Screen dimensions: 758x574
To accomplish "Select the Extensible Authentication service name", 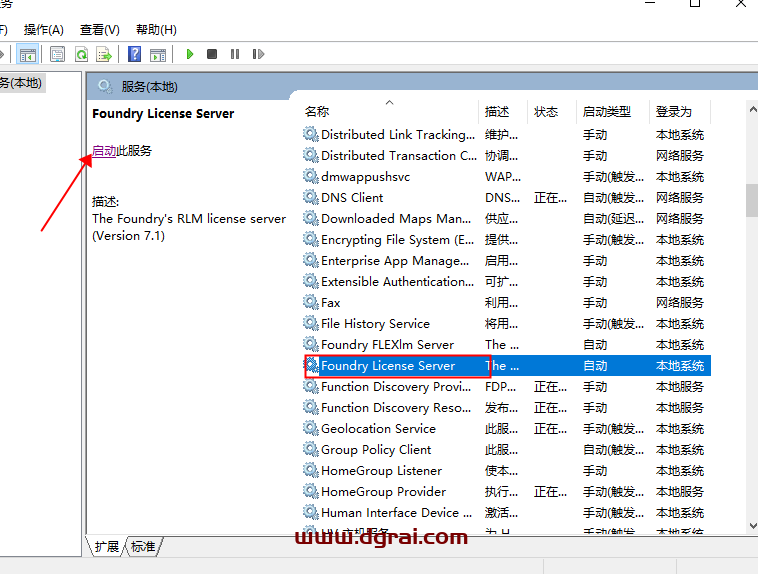I will pos(397,281).
